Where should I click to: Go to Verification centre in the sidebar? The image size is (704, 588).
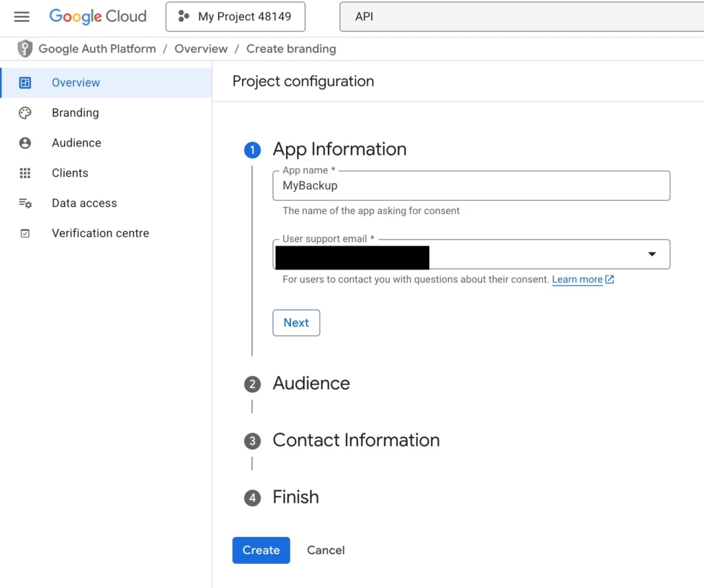[x=106, y=233]
